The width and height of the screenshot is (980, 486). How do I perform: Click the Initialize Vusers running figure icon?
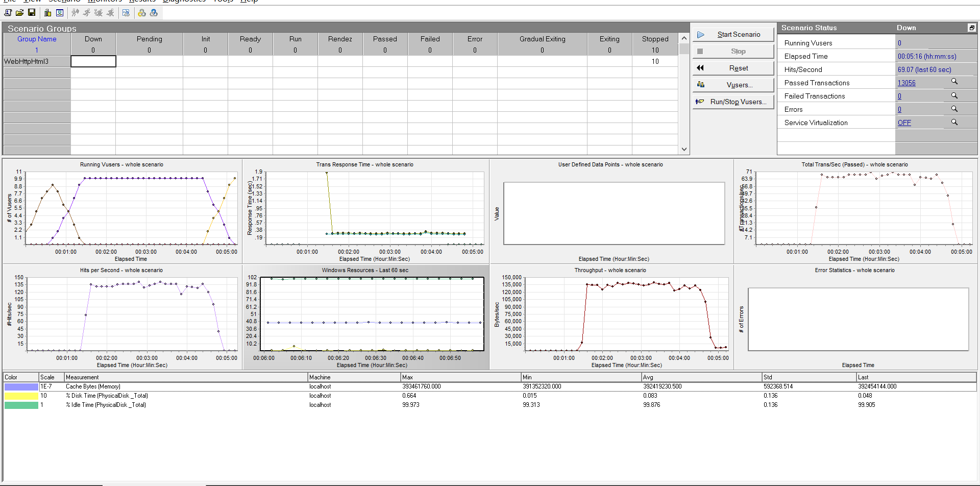click(x=75, y=13)
